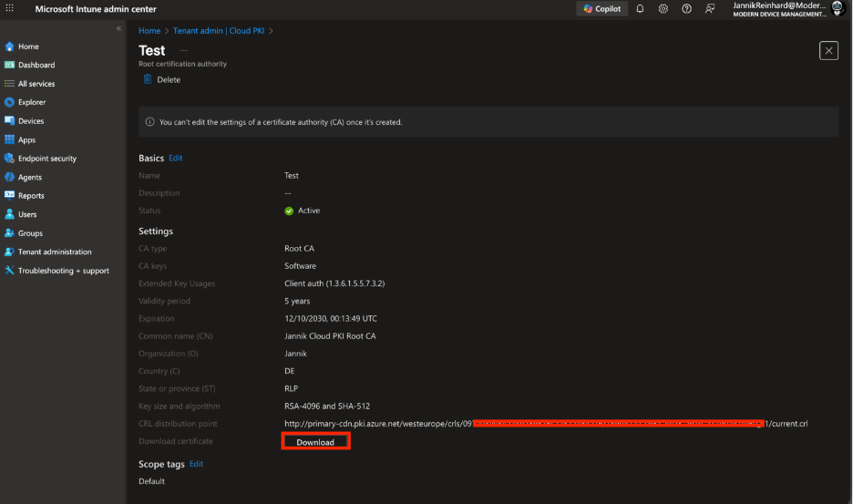Click the help question mark icon
The width and height of the screenshot is (853, 504).
686,9
